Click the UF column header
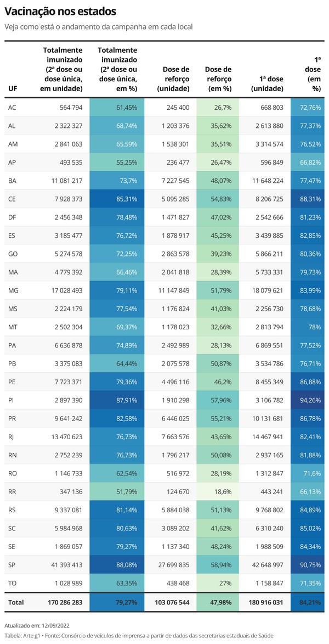Viewport: 329px width, 644px height. coord(12,89)
